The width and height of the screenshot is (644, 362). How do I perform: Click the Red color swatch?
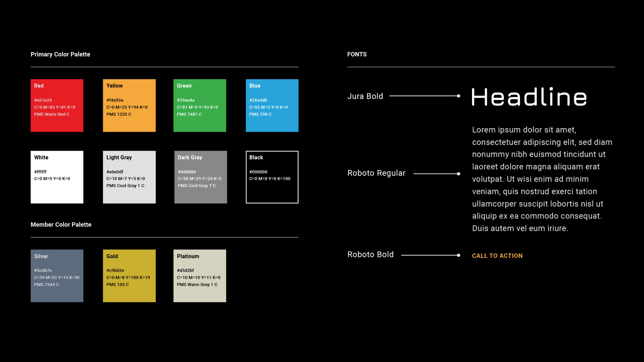[57, 105]
